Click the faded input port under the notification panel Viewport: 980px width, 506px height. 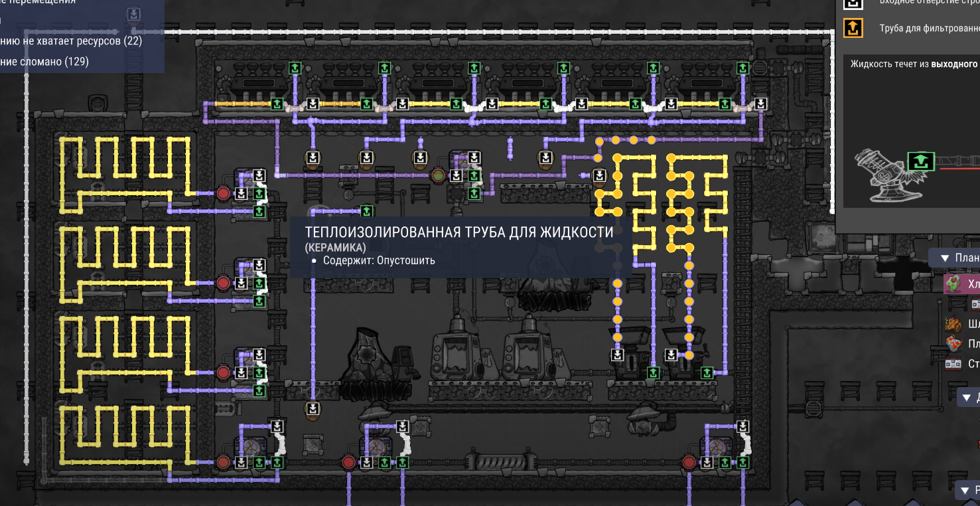point(133,14)
